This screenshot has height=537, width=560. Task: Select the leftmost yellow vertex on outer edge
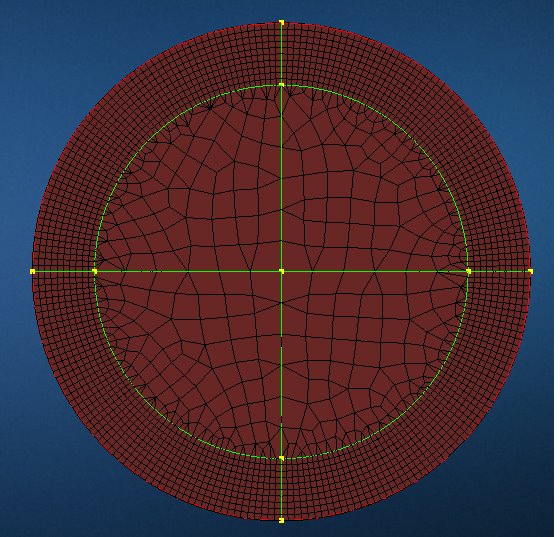tap(32, 271)
